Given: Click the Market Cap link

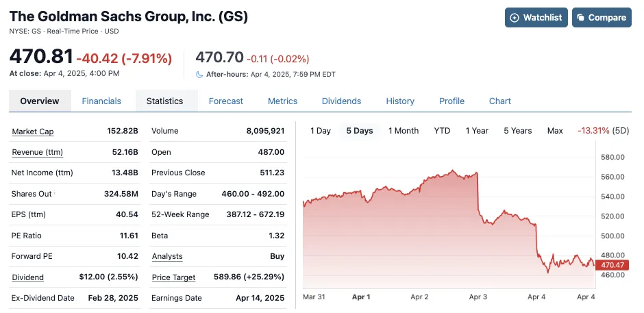Looking at the screenshot, I should (33, 132).
